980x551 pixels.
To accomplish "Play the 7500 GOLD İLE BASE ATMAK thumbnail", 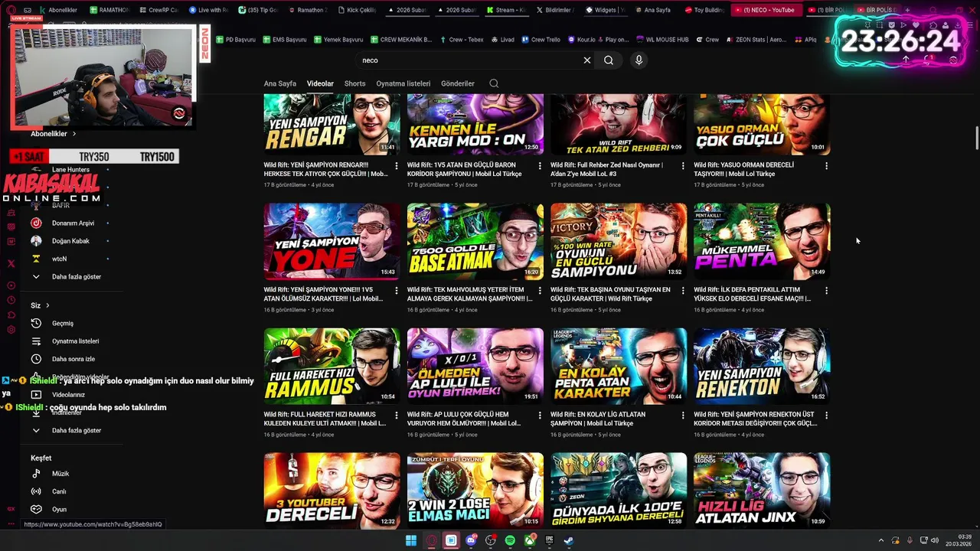I will [475, 242].
